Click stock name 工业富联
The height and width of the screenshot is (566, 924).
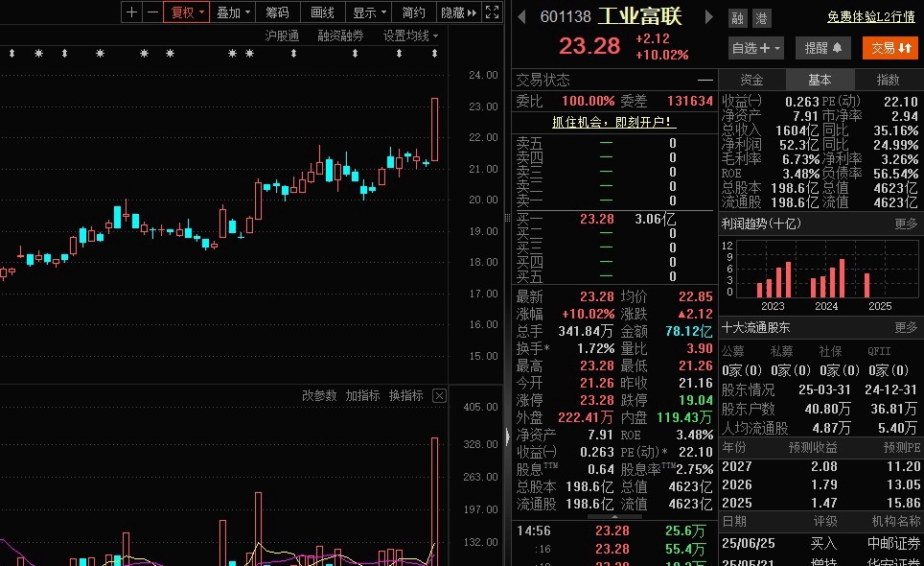(x=640, y=16)
